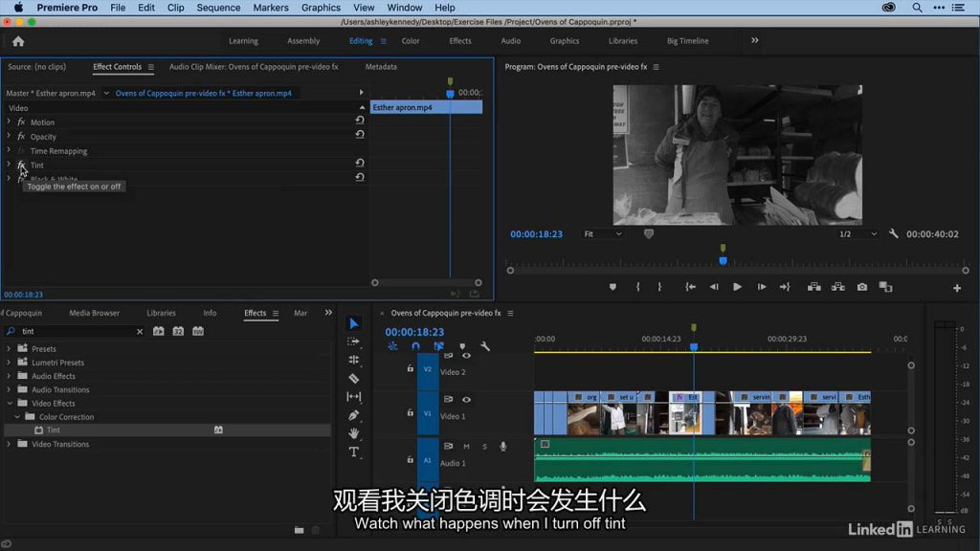The image size is (980, 551).
Task: Expand the Presets folder
Action: [9, 348]
